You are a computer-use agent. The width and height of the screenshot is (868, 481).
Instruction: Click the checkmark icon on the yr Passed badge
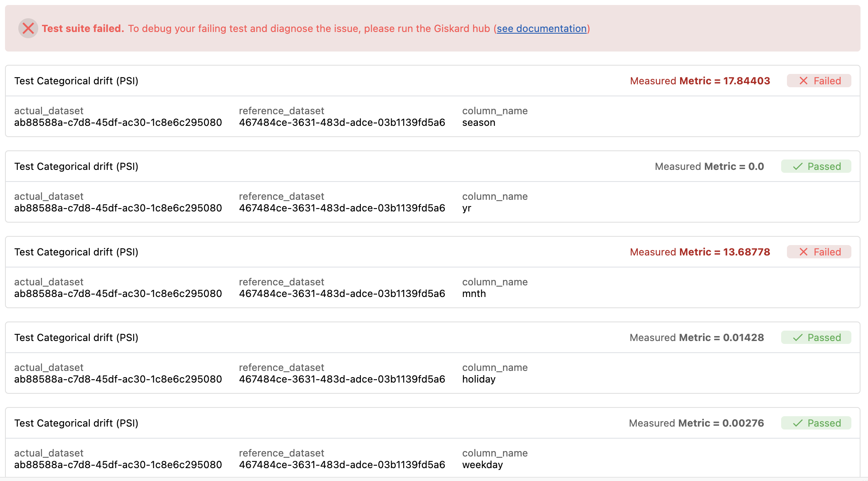click(797, 166)
